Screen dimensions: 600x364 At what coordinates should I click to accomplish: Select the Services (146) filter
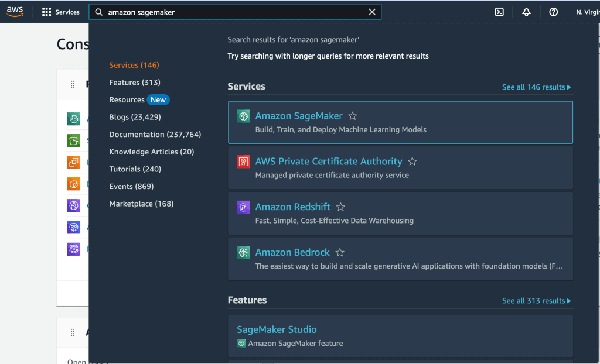click(134, 65)
